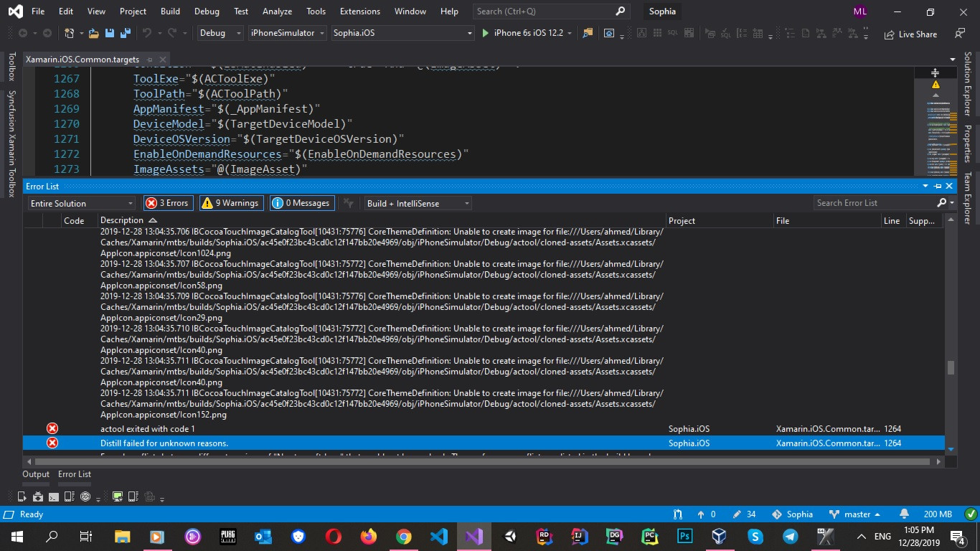Start debugging with the green play icon
The image size is (980, 551).
click(x=486, y=33)
